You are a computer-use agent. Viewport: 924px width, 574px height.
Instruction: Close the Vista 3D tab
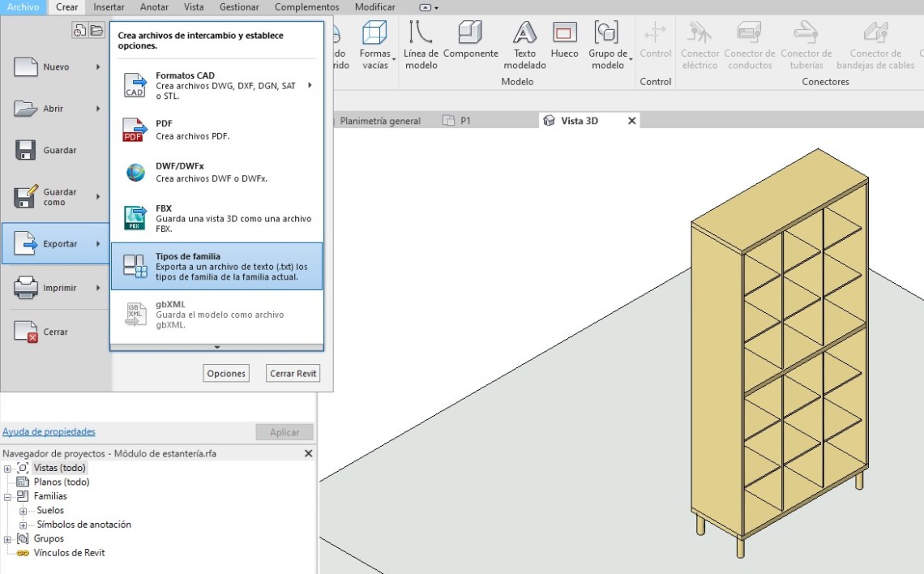point(632,121)
